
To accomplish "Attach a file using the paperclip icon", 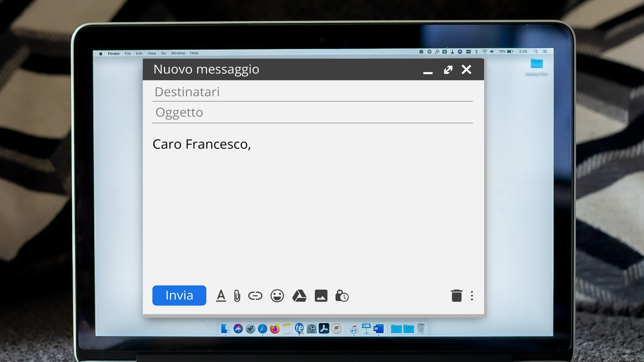I will (x=238, y=296).
